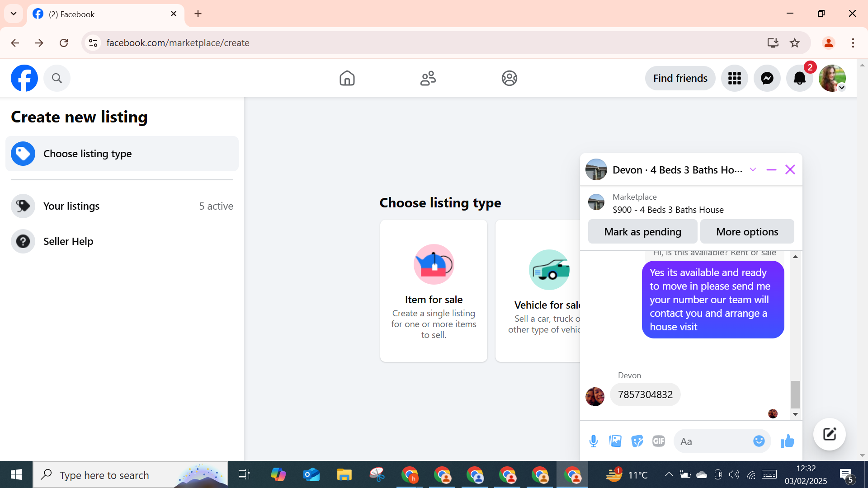Select Choose listing type step
Image resolution: width=868 pixels, height=488 pixels.
coord(122,154)
